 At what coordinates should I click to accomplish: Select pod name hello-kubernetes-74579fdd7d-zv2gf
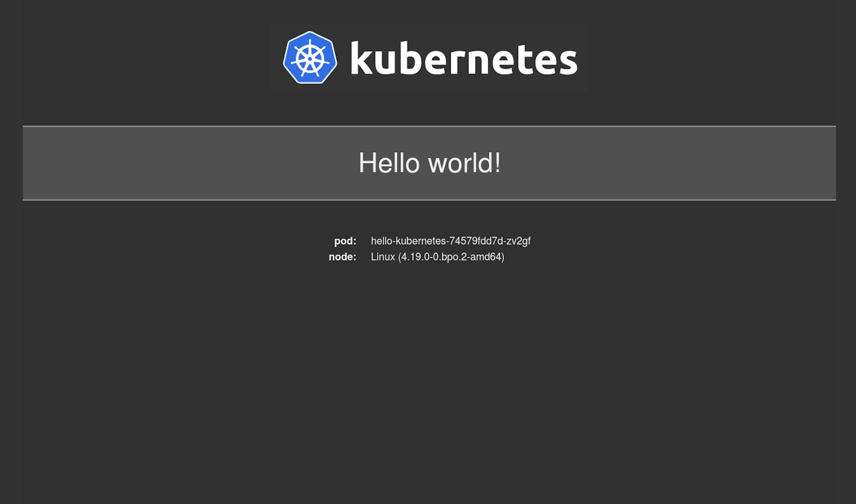[450, 241]
